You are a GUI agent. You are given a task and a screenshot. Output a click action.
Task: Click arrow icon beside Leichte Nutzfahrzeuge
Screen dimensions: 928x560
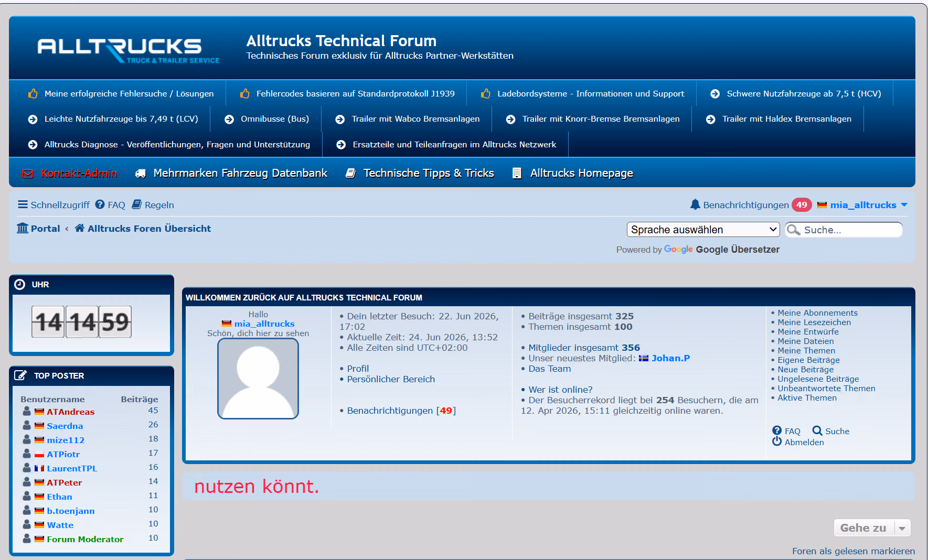tap(33, 119)
